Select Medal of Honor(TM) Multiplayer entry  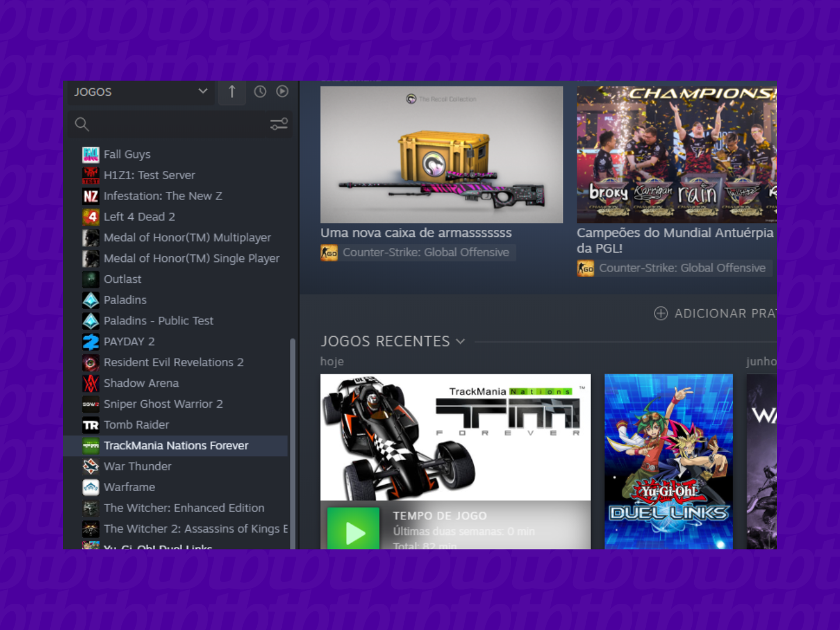(176, 238)
